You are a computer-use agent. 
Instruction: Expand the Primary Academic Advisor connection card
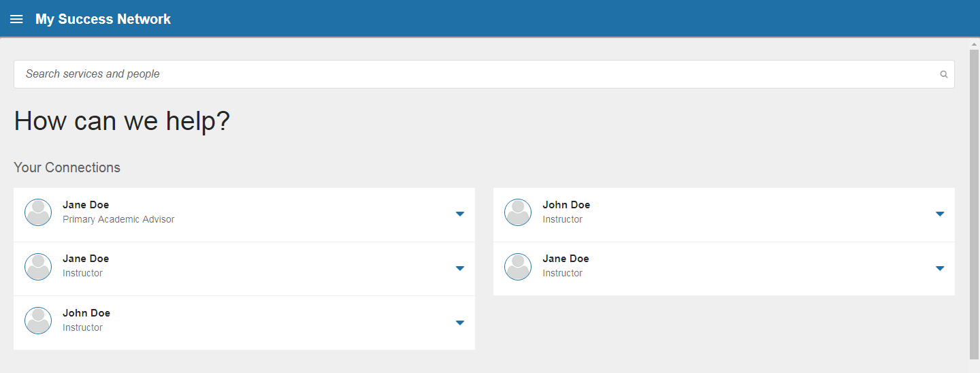tap(460, 214)
